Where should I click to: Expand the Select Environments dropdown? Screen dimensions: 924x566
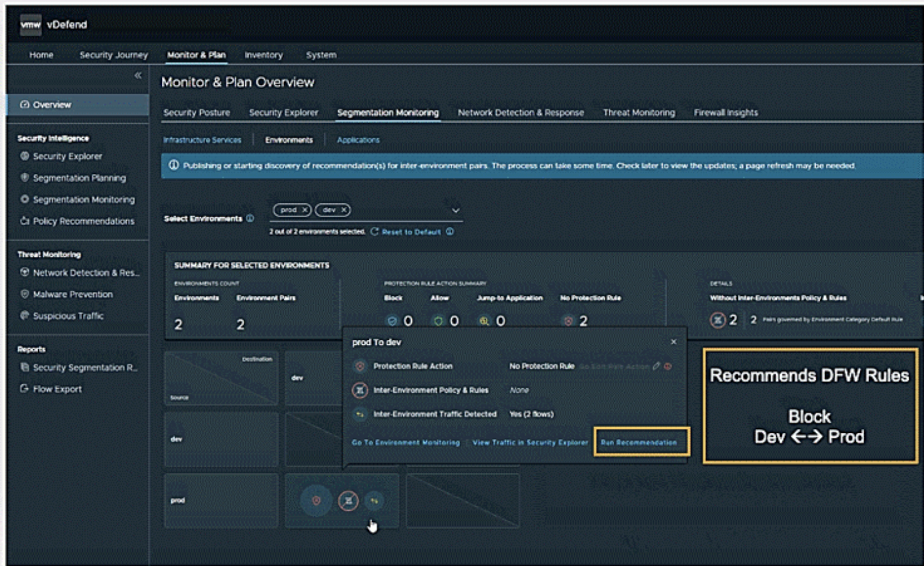(x=456, y=210)
